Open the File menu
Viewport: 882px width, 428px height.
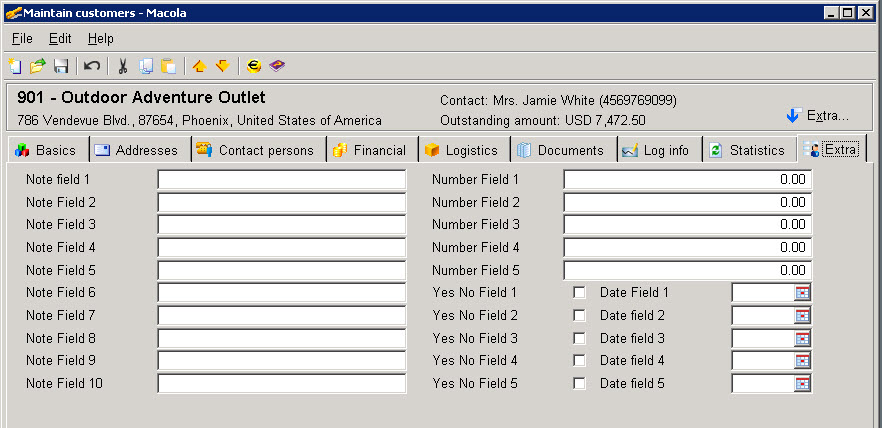pos(22,38)
